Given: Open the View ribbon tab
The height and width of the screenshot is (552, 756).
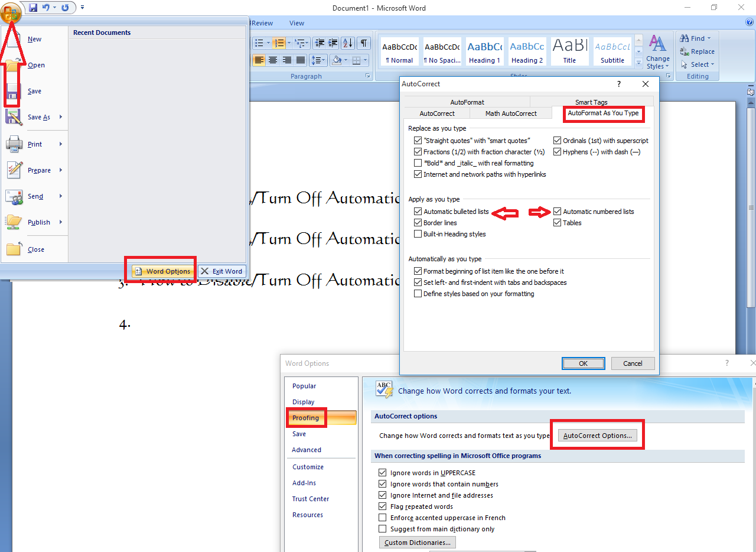Looking at the screenshot, I should pyautogui.click(x=297, y=23).
